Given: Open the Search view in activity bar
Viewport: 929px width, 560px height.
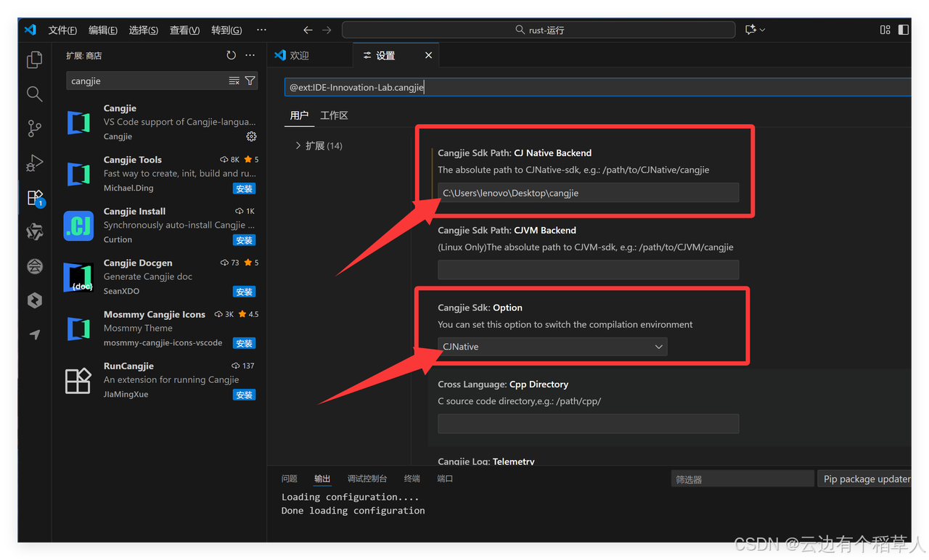Looking at the screenshot, I should point(34,94).
